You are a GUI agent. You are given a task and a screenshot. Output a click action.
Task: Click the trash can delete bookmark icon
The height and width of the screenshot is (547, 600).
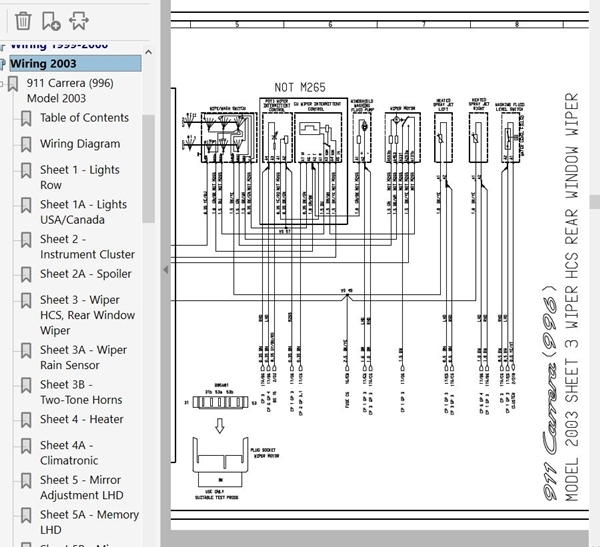click(x=23, y=21)
